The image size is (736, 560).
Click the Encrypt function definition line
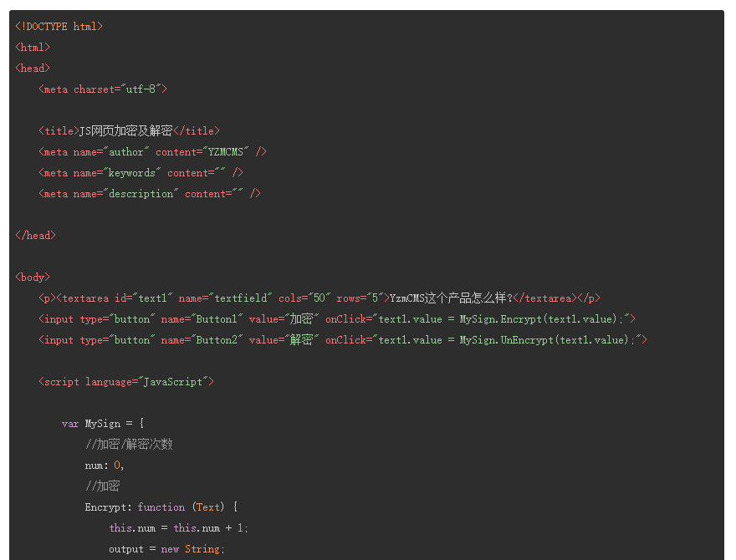coord(161,507)
